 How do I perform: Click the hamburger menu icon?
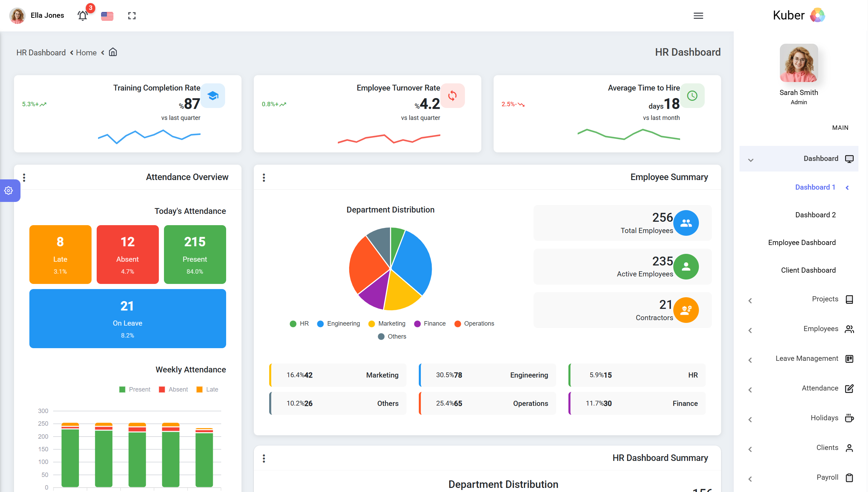click(698, 16)
